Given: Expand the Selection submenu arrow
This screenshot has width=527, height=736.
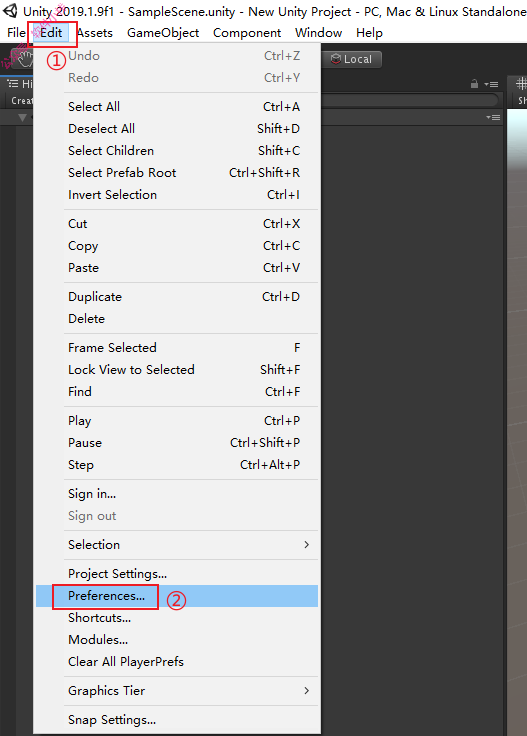Looking at the screenshot, I should coord(306,544).
